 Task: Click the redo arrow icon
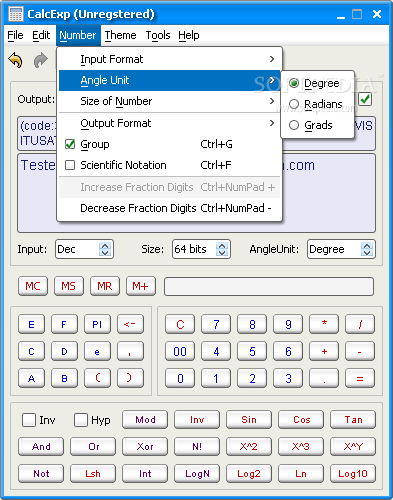[x=41, y=60]
